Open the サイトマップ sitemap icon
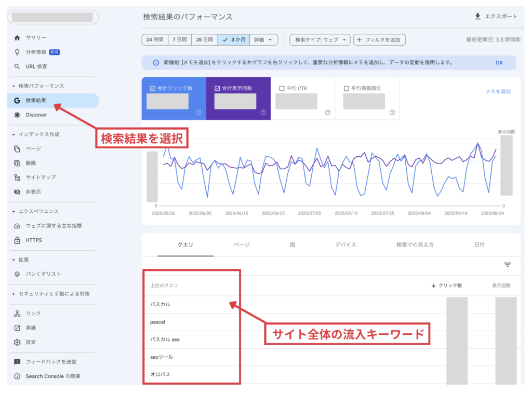Image resolution: width=532 pixels, height=395 pixels. (x=17, y=178)
